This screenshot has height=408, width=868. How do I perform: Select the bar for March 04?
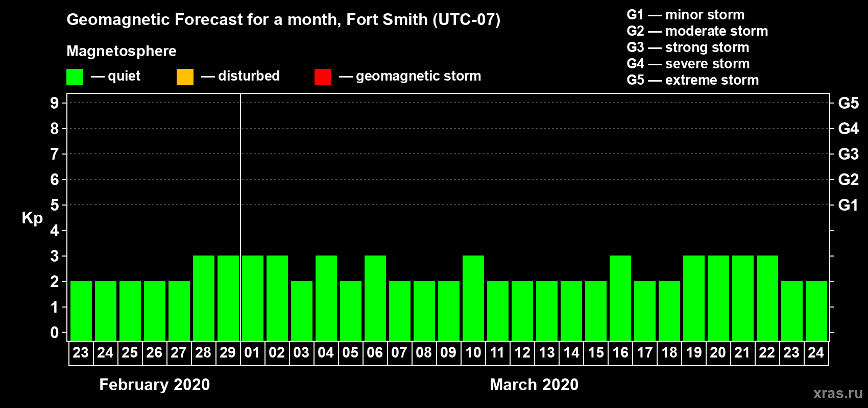(326, 298)
